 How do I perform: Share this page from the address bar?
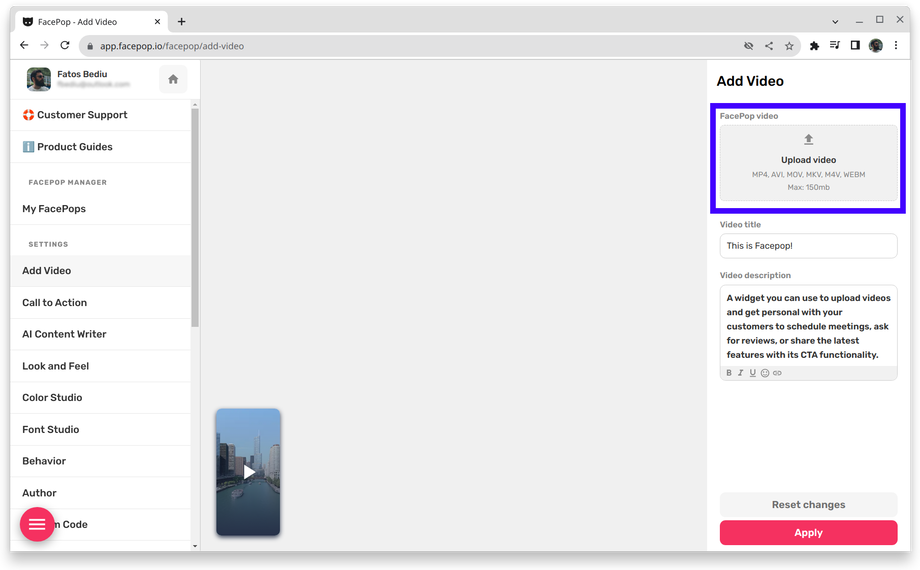coord(769,46)
